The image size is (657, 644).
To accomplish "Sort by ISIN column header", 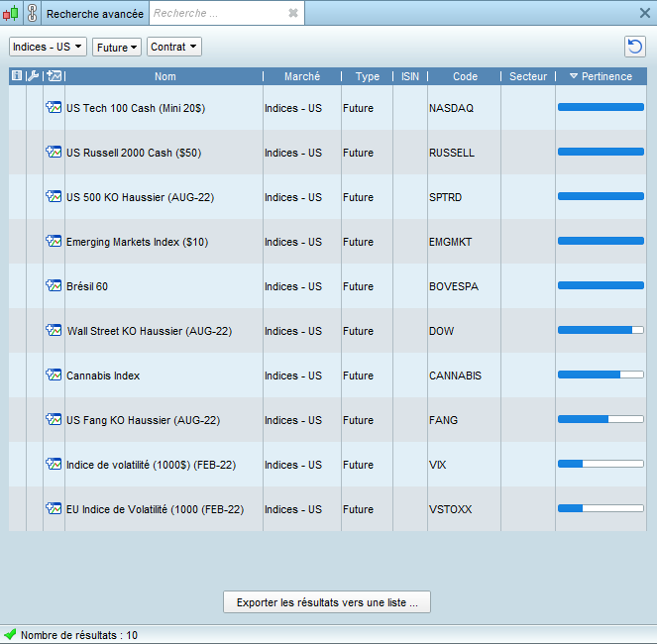I will tap(410, 76).
